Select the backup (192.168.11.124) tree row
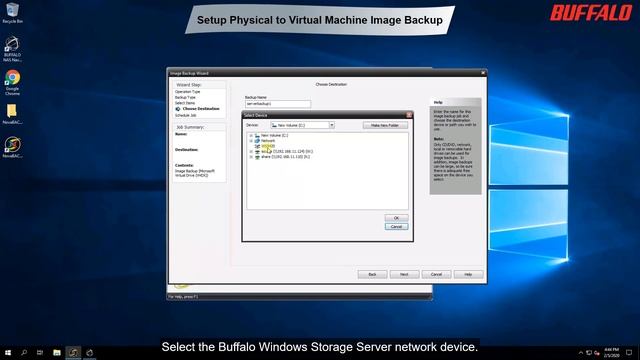The image size is (640, 360). tap(287, 151)
